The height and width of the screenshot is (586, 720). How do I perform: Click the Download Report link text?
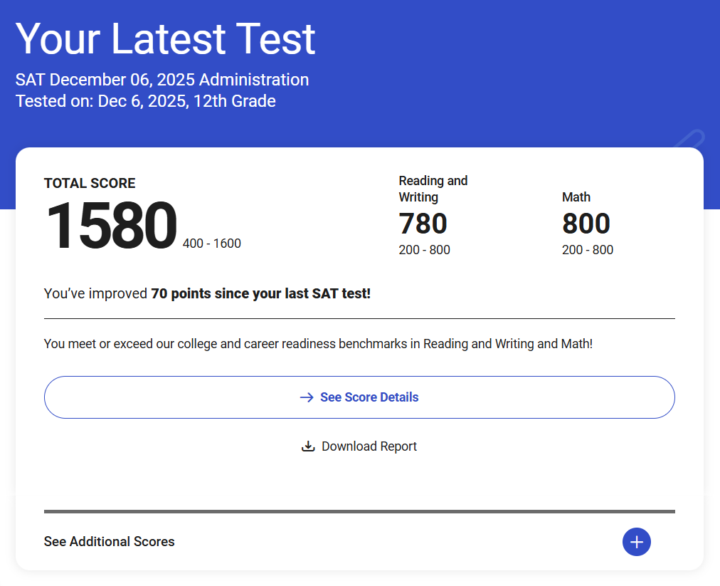(369, 446)
